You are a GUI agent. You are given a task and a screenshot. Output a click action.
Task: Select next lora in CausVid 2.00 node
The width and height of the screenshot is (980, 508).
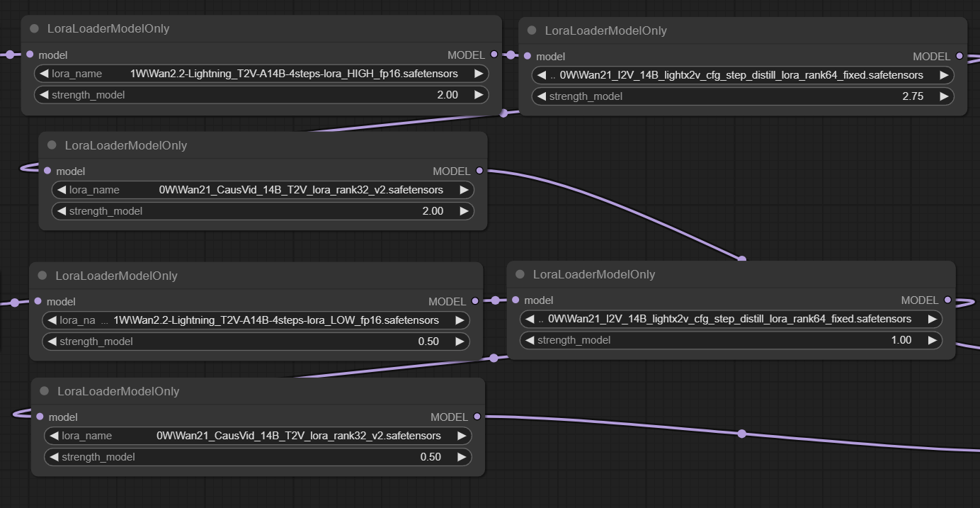pos(464,190)
